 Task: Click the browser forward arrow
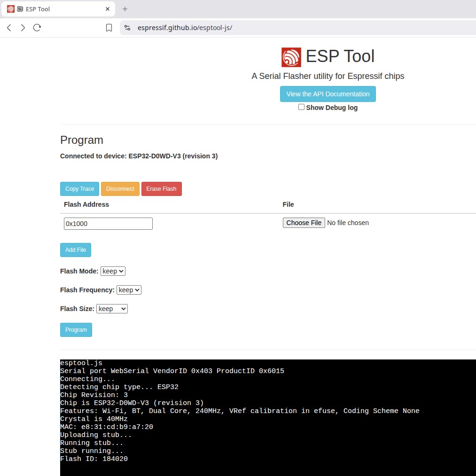click(23, 28)
